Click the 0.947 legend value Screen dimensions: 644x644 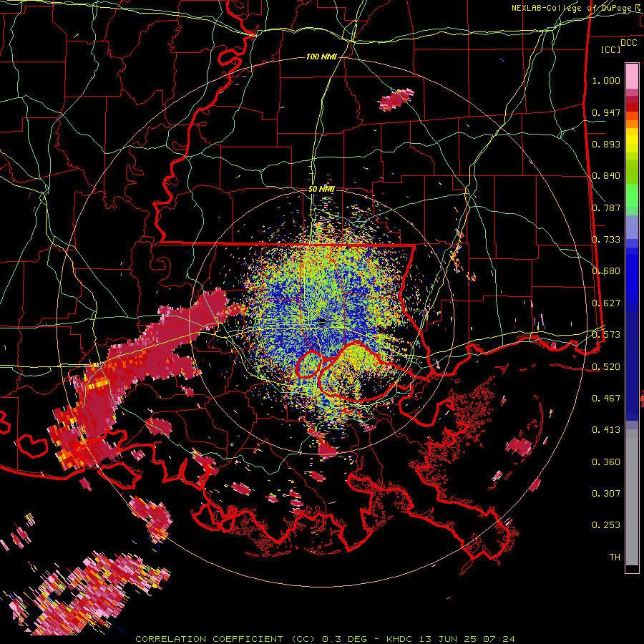coord(606,112)
